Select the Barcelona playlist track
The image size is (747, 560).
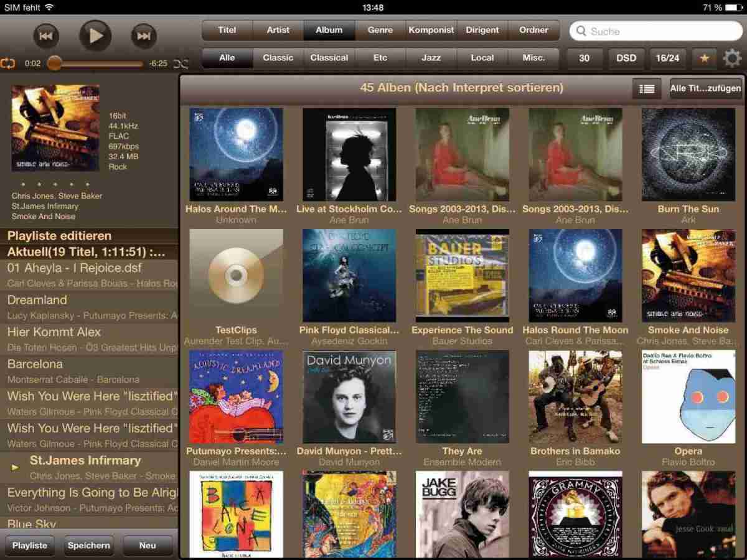pyautogui.click(x=89, y=371)
